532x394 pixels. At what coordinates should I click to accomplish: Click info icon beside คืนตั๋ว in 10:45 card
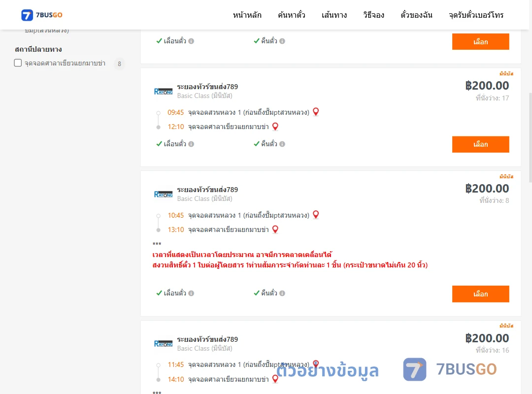coord(282,293)
